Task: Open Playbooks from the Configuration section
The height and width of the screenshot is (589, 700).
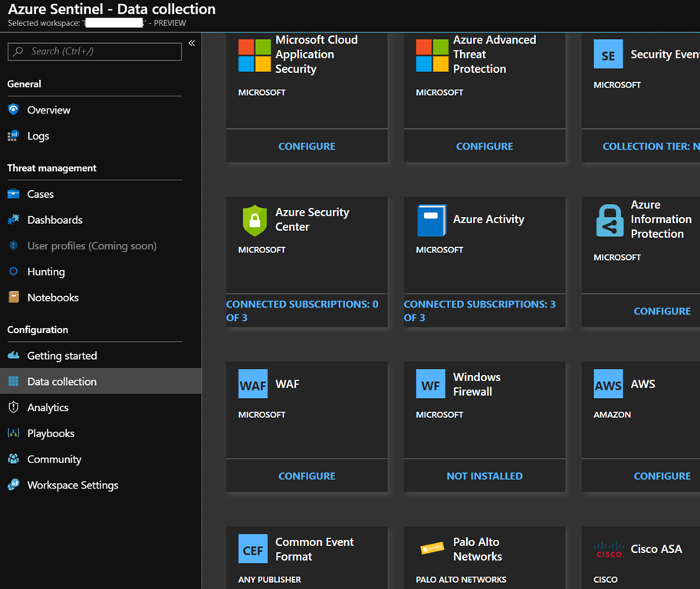Action: pyautogui.click(x=51, y=433)
